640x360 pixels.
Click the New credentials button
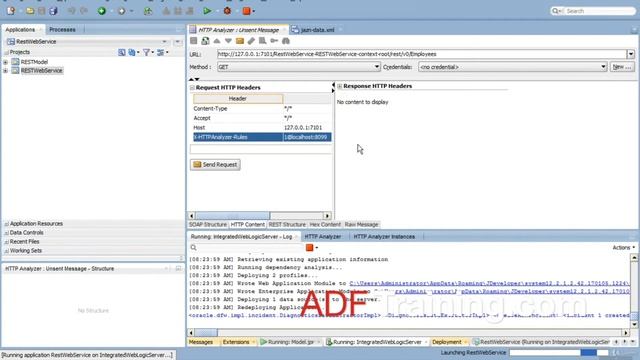click(622, 67)
